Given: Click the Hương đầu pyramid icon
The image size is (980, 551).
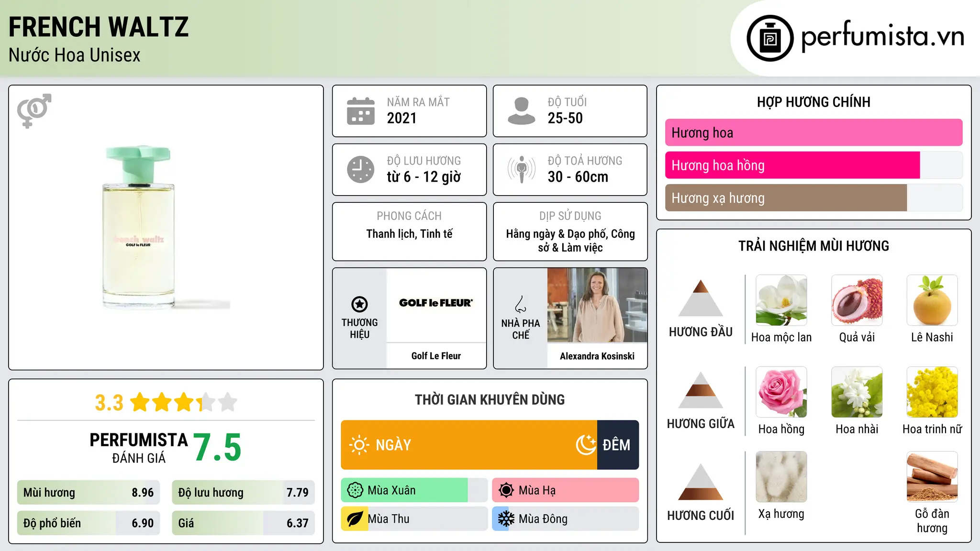Looking at the screenshot, I should click(701, 298).
